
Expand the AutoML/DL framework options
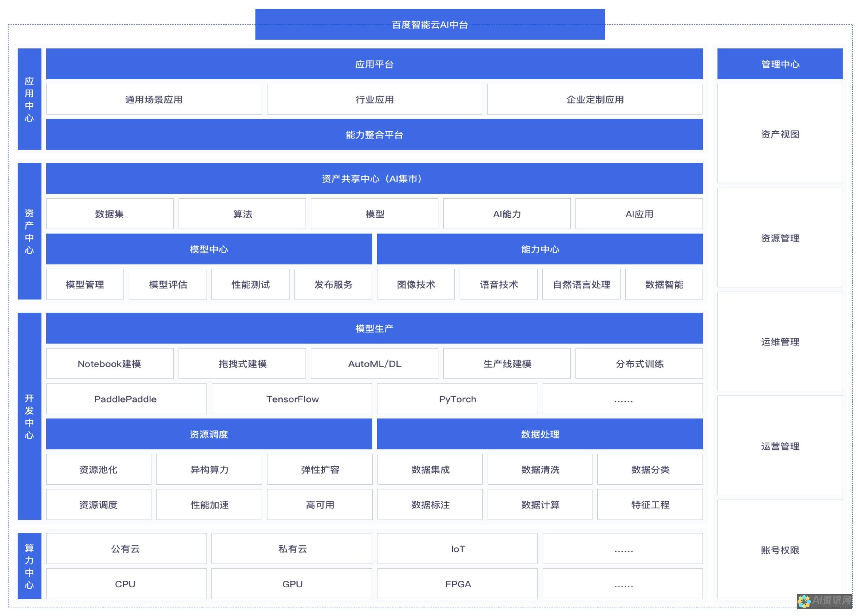374,363
